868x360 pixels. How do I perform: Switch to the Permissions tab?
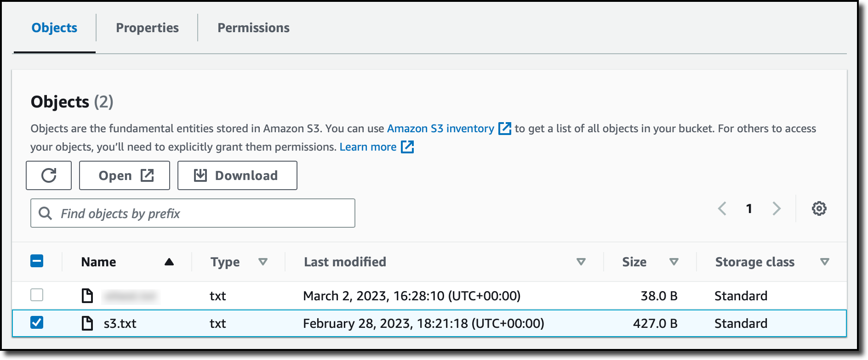(x=253, y=28)
